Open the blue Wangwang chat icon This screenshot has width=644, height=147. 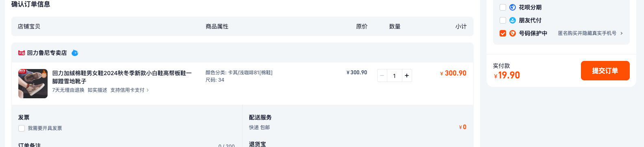click(x=75, y=53)
